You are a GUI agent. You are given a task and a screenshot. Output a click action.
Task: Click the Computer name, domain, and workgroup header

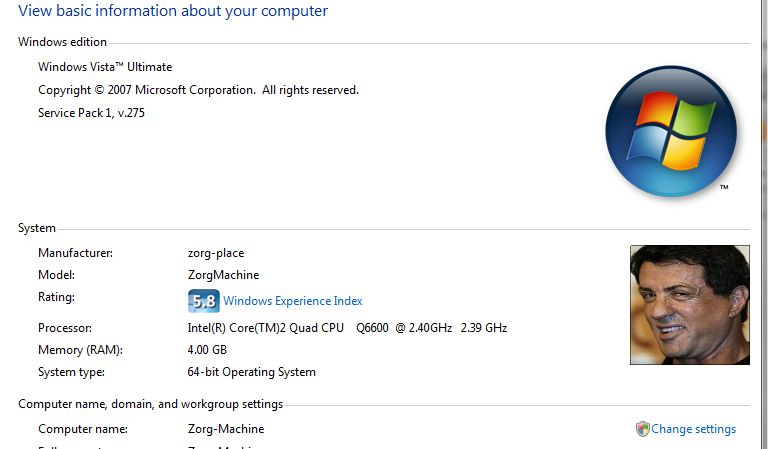[150, 404]
